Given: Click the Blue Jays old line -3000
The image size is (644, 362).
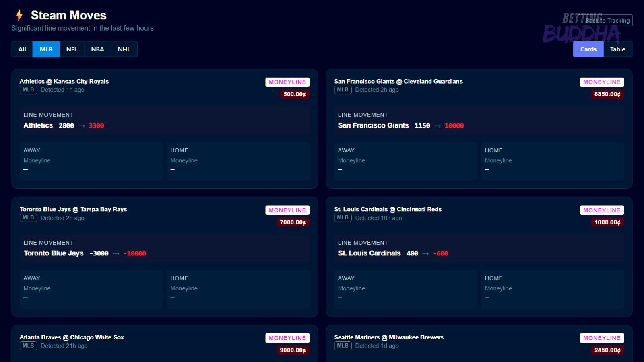Looking at the screenshot, I should (99, 253).
